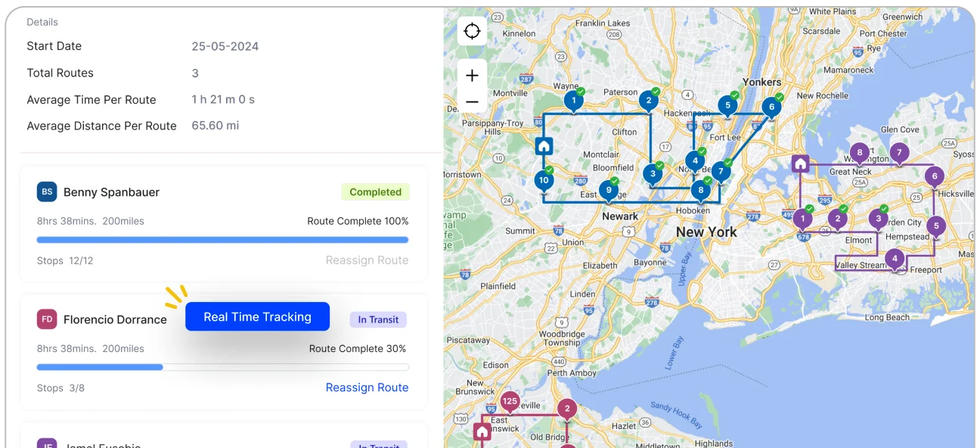Click the locate-me crosshair map button

(472, 31)
